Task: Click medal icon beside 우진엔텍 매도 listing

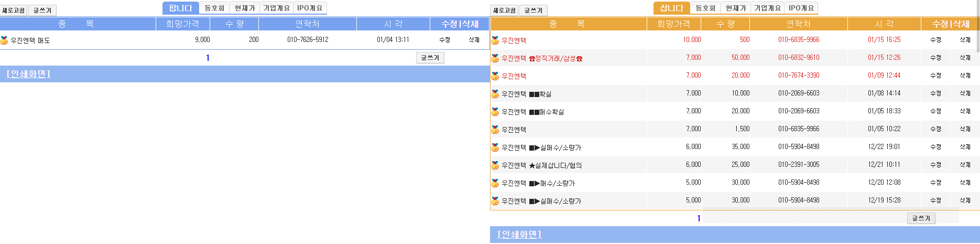Action: click(4, 40)
